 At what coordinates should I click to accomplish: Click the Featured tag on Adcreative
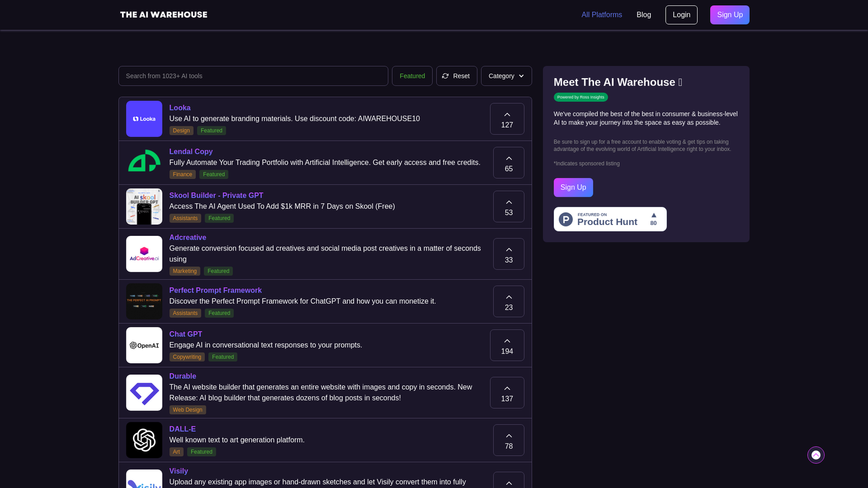(218, 271)
